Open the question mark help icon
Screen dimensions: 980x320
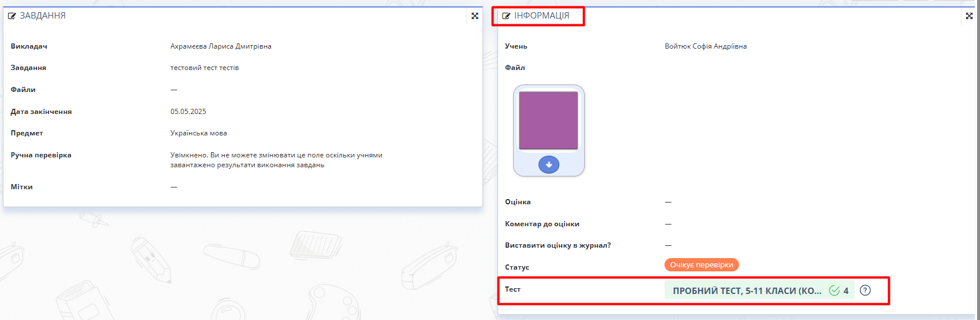point(865,290)
